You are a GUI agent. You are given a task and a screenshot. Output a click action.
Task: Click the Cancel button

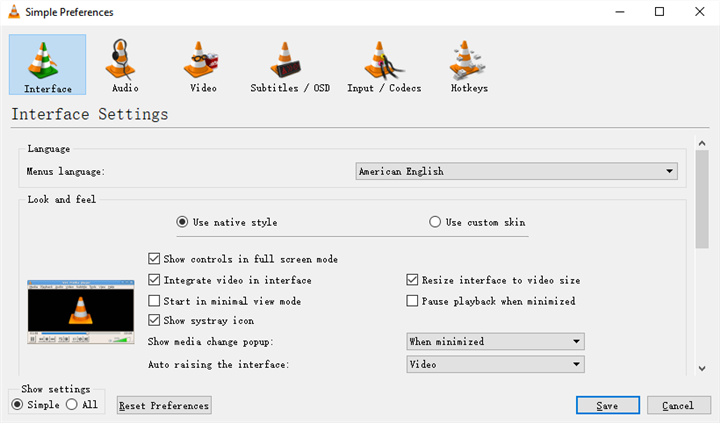click(x=677, y=405)
